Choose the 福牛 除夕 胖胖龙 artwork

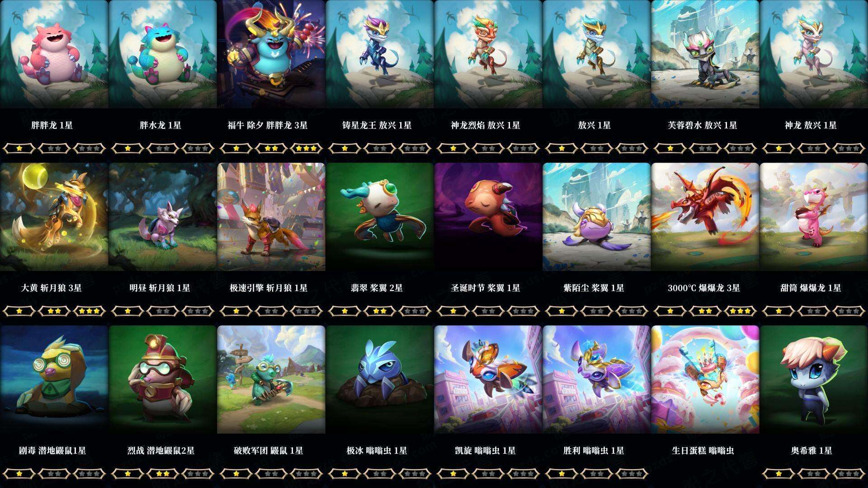[271, 54]
